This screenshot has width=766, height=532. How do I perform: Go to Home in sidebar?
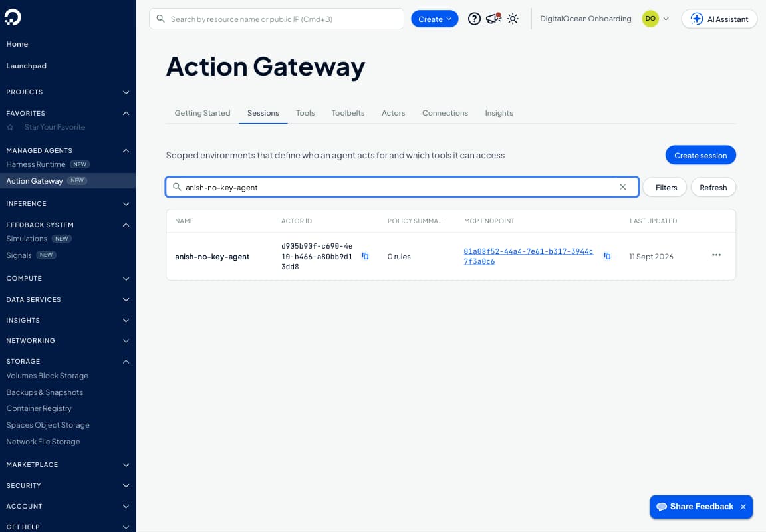coord(17,44)
